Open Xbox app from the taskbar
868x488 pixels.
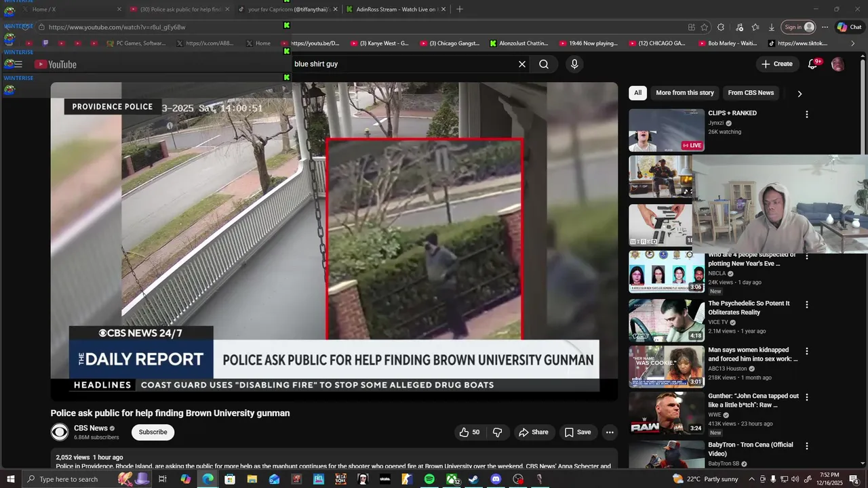click(452, 479)
